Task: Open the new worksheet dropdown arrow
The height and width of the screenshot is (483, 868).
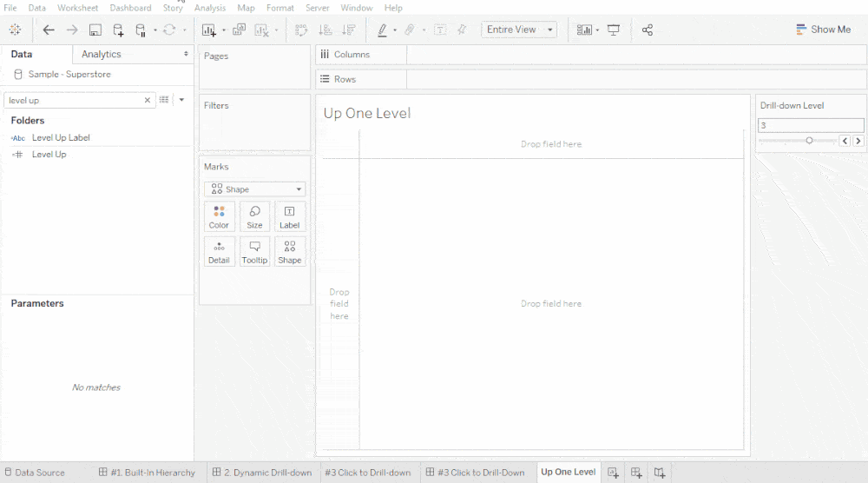Action: pyautogui.click(x=224, y=30)
